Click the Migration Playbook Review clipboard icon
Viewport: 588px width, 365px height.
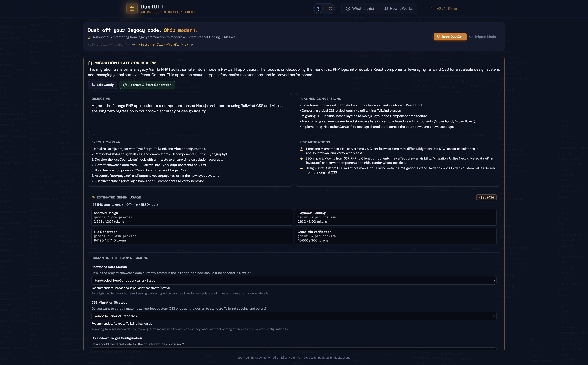(90, 63)
